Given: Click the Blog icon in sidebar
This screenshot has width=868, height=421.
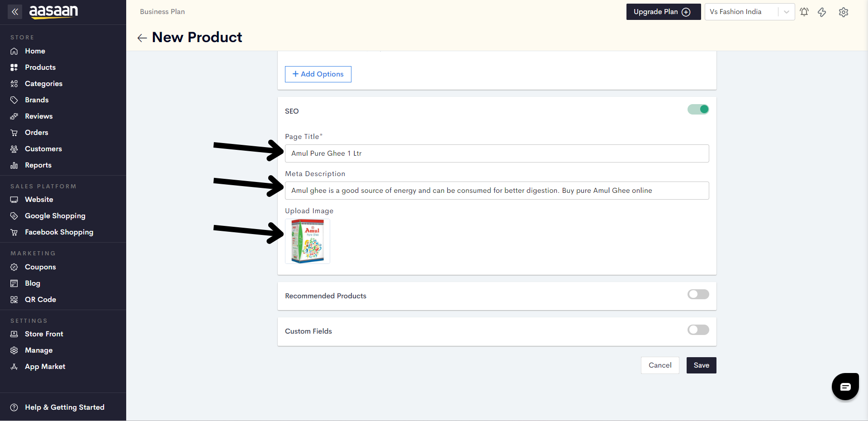Looking at the screenshot, I should [x=14, y=283].
